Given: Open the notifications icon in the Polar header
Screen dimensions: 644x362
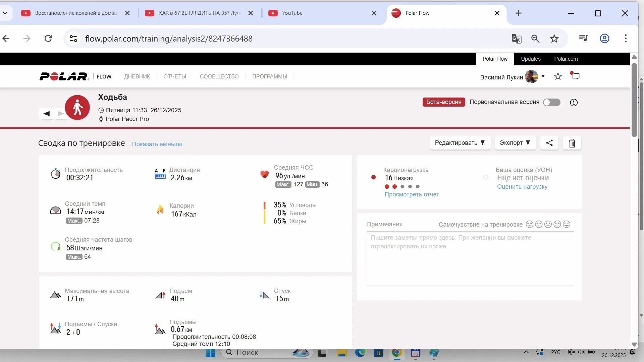Looking at the screenshot, I should [575, 76].
